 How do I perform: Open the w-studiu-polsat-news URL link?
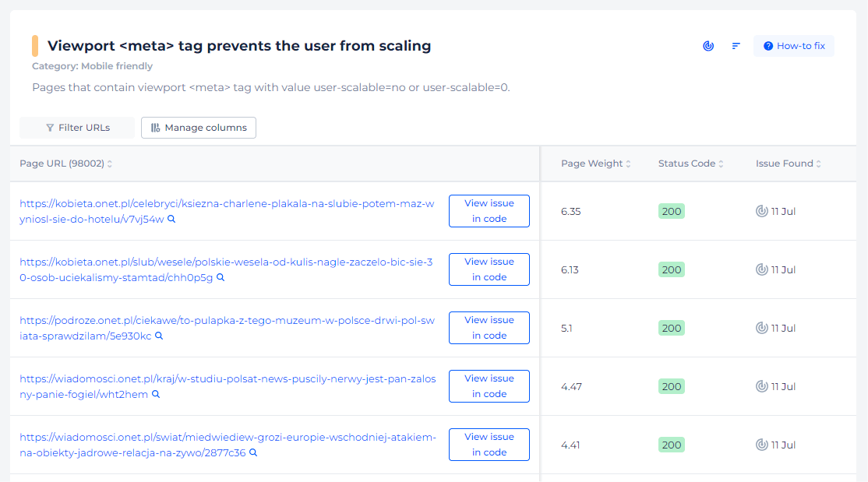click(x=228, y=386)
